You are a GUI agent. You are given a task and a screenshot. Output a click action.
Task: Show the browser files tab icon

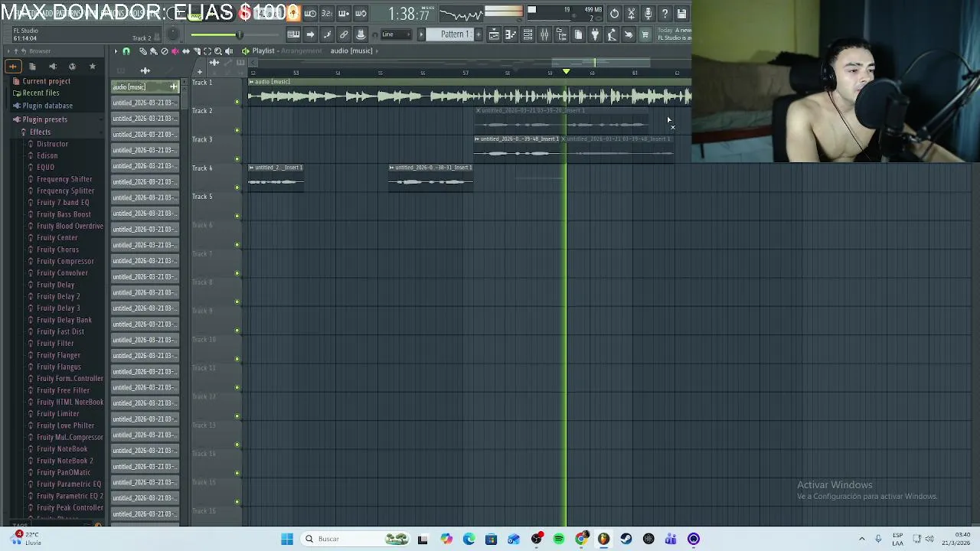click(x=32, y=67)
